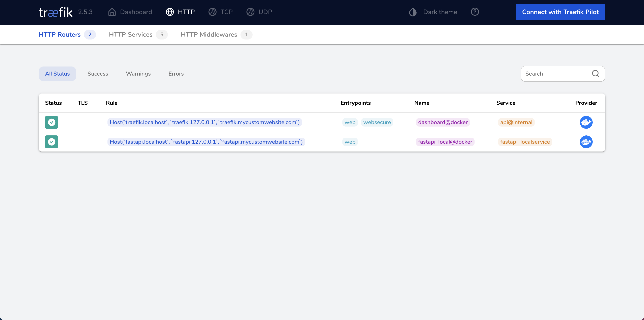Focus the Search input field

coord(555,74)
